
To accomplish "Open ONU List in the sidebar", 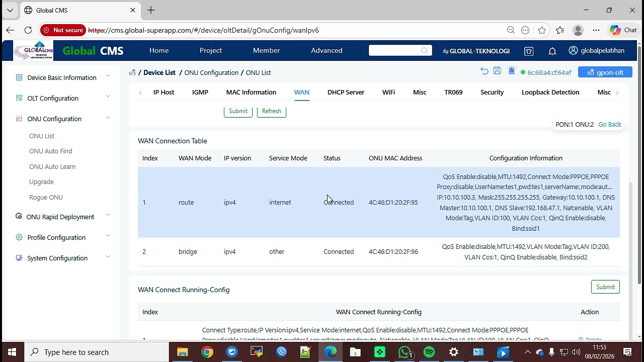I will [42, 136].
